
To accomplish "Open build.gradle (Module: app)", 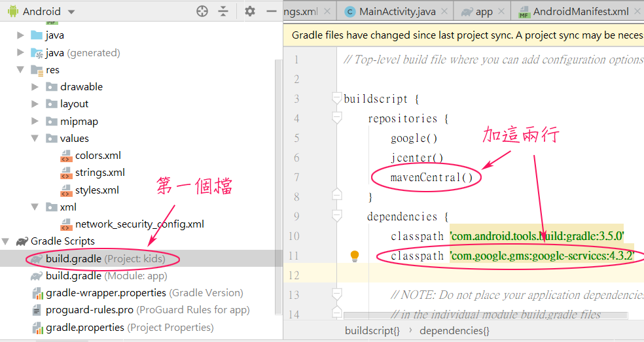I will (x=107, y=276).
